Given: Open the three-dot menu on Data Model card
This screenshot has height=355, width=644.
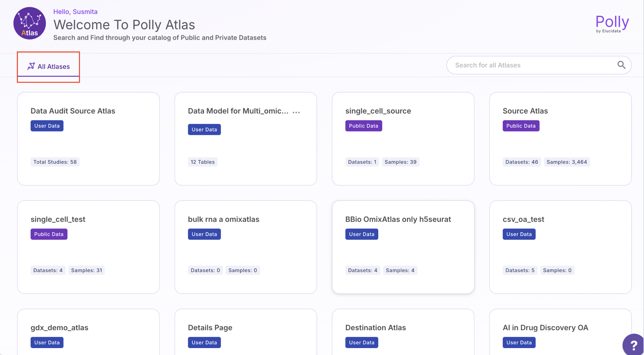Looking at the screenshot, I should point(296,112).
